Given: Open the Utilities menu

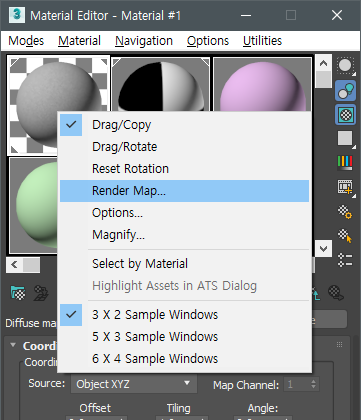Looking at the screenshot, I should [x=262, y=41].
